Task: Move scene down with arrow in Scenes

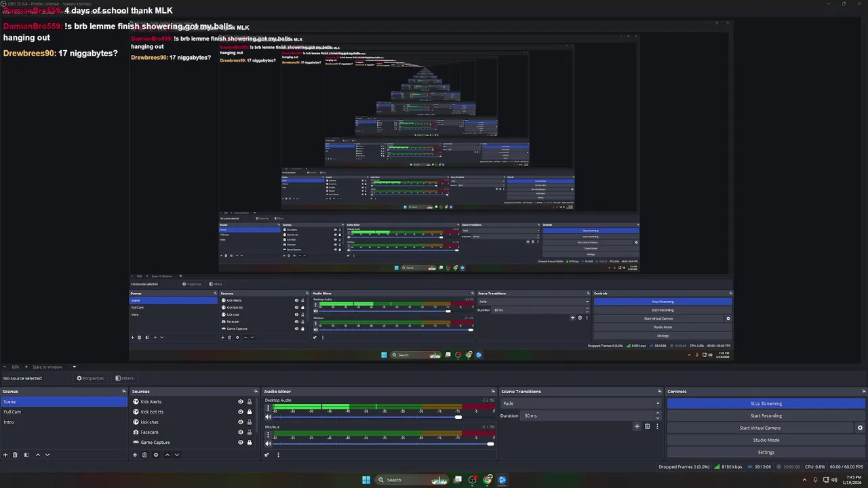Action: coord(47,455)
